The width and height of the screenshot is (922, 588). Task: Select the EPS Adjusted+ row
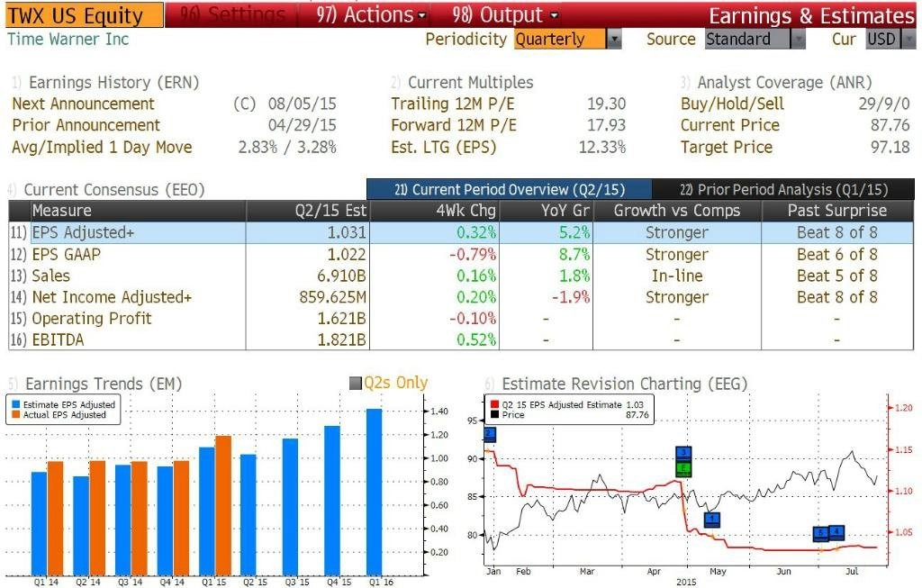[x=461, y=233]
